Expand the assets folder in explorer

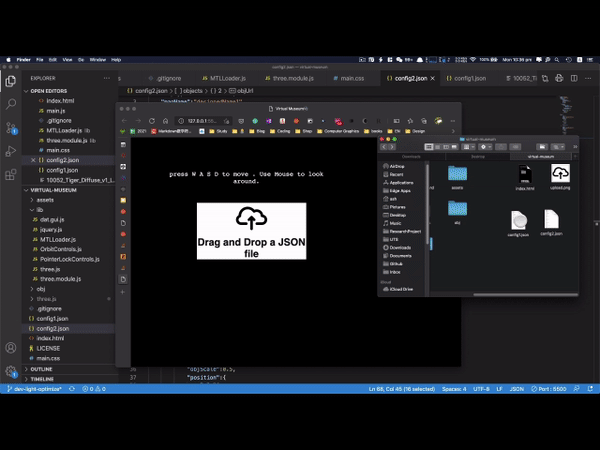45,200
